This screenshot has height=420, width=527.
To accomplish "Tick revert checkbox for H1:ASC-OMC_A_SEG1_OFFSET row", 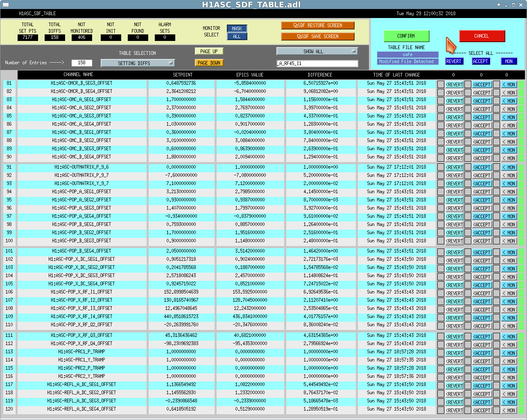I will pos(441,101).
